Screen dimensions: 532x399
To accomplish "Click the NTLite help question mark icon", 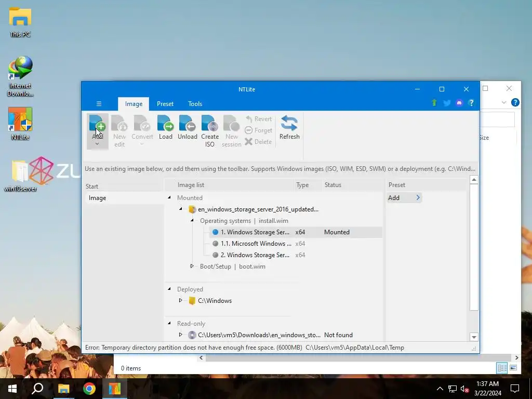I will pyautogui.click(x=471, y=103).
